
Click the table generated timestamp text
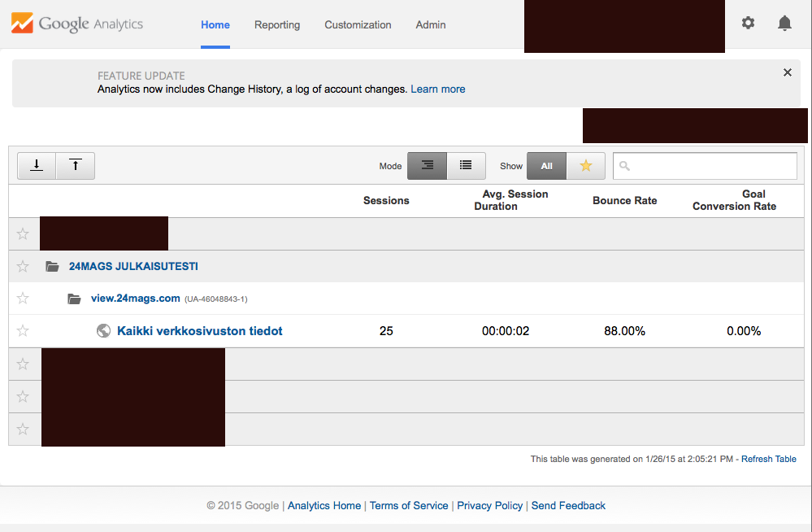pyautogui.click(x=632, y=459)
